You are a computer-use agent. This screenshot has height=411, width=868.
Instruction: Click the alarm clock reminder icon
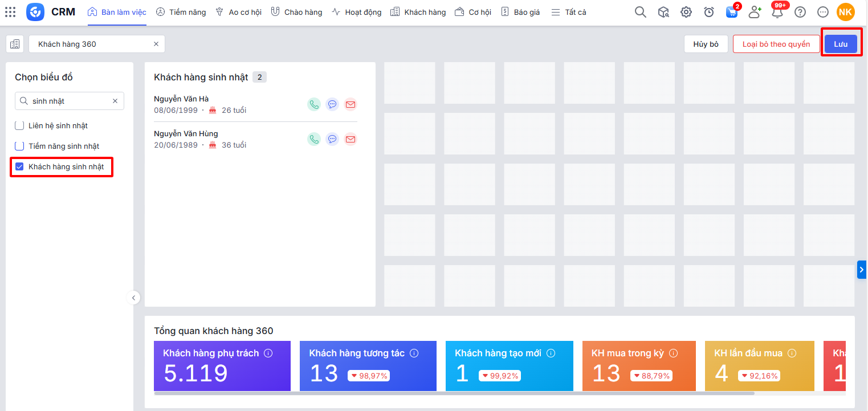tap(709, 12)
